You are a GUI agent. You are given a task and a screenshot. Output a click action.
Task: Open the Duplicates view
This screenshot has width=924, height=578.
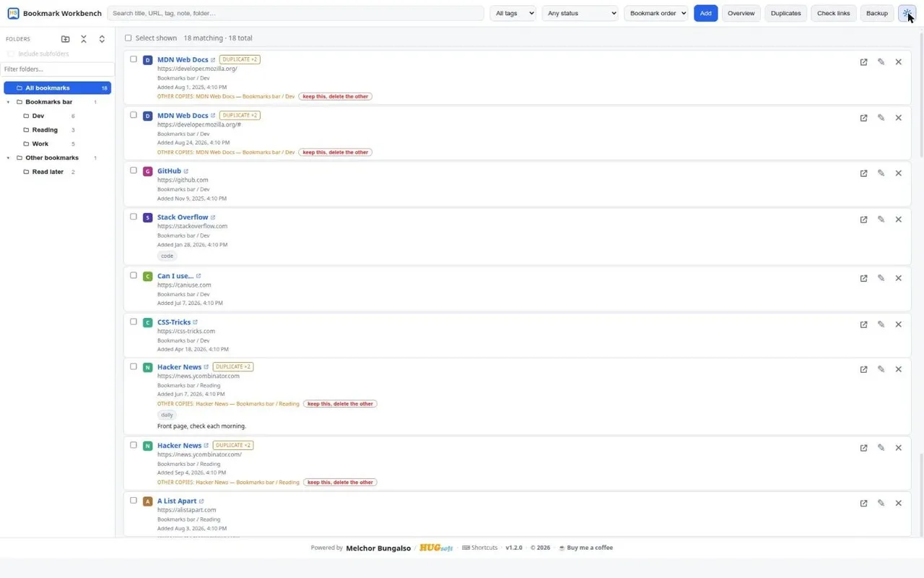pos(785,13)
